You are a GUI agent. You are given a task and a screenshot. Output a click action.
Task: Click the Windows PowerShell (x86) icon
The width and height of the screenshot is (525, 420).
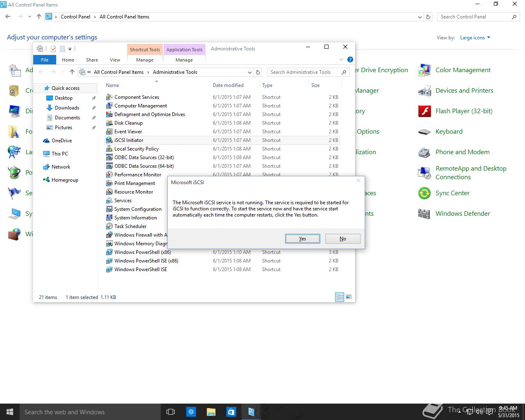coord(109,252)
